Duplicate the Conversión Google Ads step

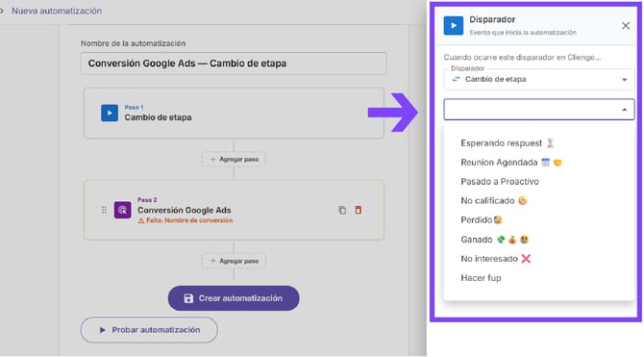342,210
